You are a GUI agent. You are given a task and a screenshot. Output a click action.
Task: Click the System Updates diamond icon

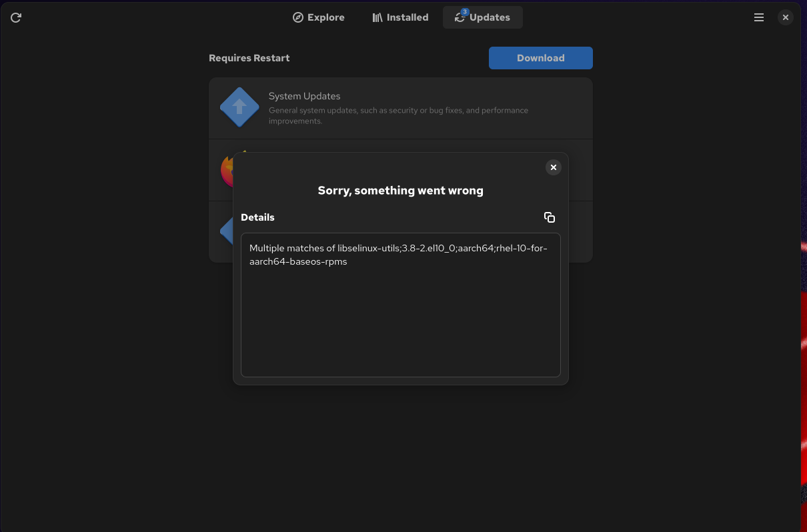tap(239, 107)
